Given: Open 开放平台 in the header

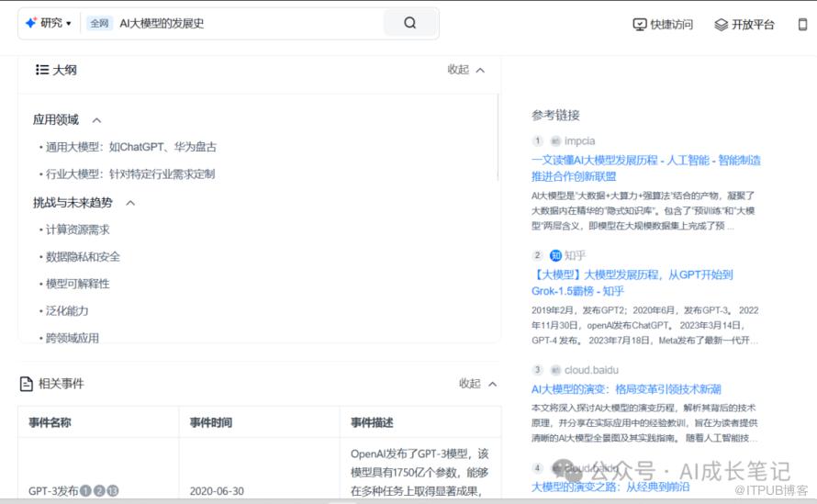Looking at the screenshot, I should 744,25.
